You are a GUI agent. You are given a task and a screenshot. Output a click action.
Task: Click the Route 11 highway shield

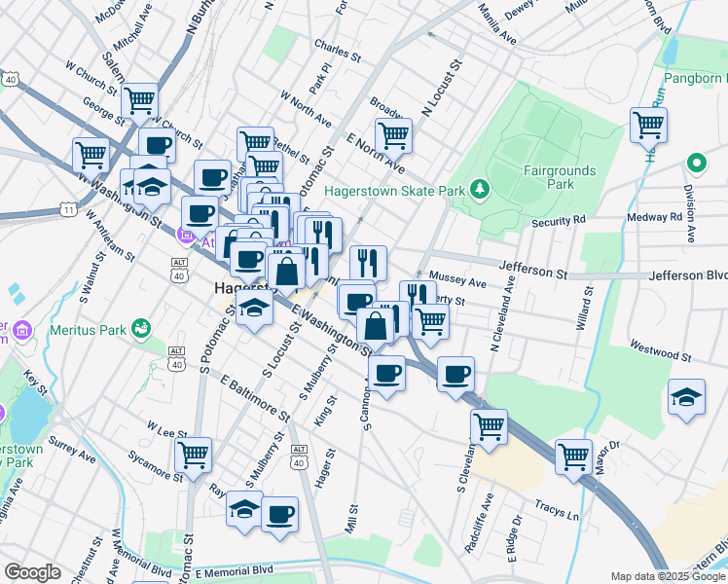(68, 209)
